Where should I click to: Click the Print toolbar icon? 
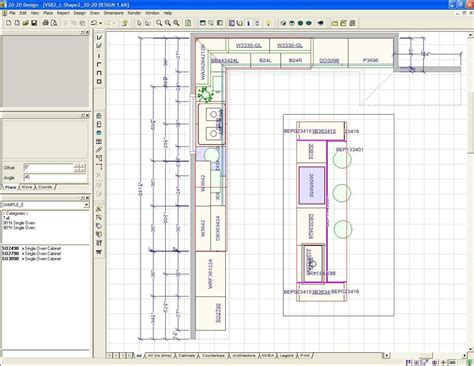click(x=45, y=23)
